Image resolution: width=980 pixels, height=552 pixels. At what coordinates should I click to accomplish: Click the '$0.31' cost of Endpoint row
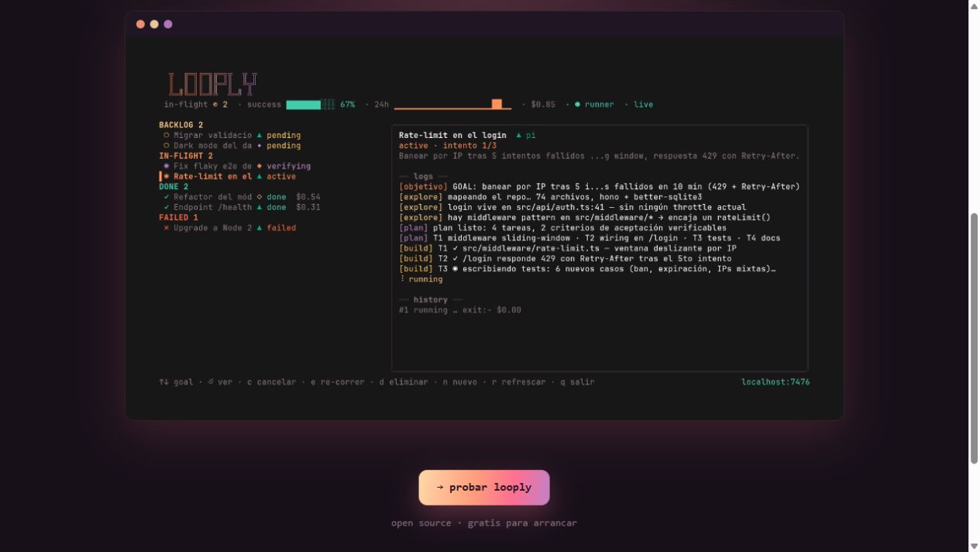tap(308, 207)
